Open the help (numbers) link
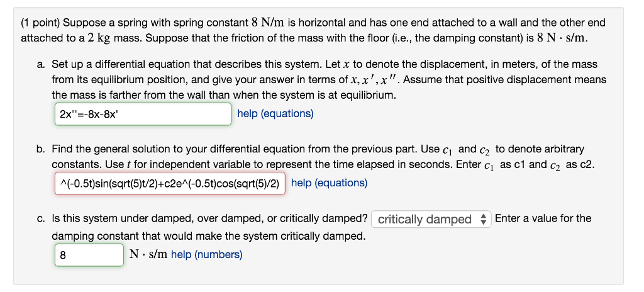644x292 pixels. click(x=206, y=254)
